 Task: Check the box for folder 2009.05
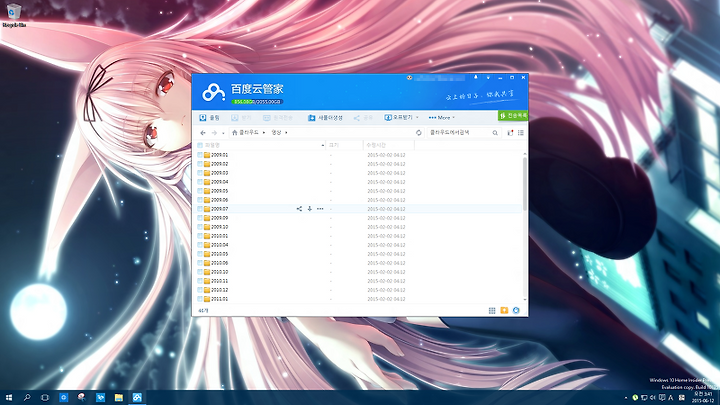point(200,191)
